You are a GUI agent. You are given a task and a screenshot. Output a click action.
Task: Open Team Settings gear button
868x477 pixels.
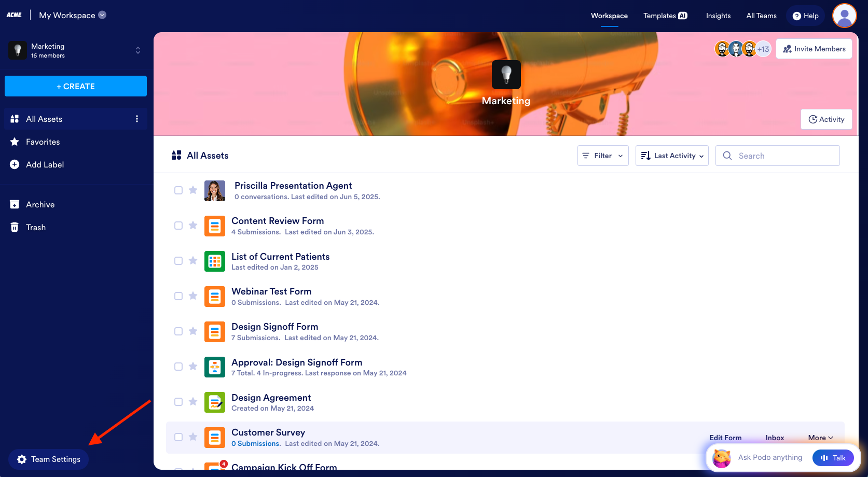point(48,459)
